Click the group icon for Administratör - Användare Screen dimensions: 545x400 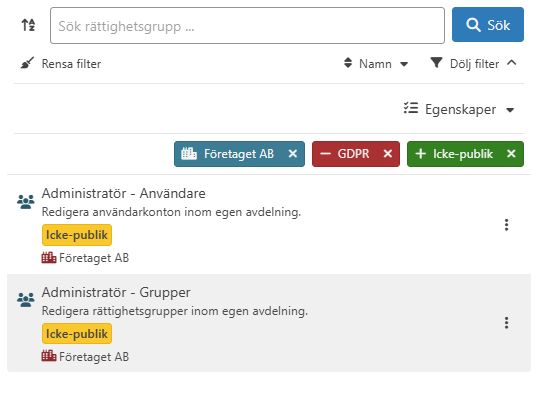26,202
